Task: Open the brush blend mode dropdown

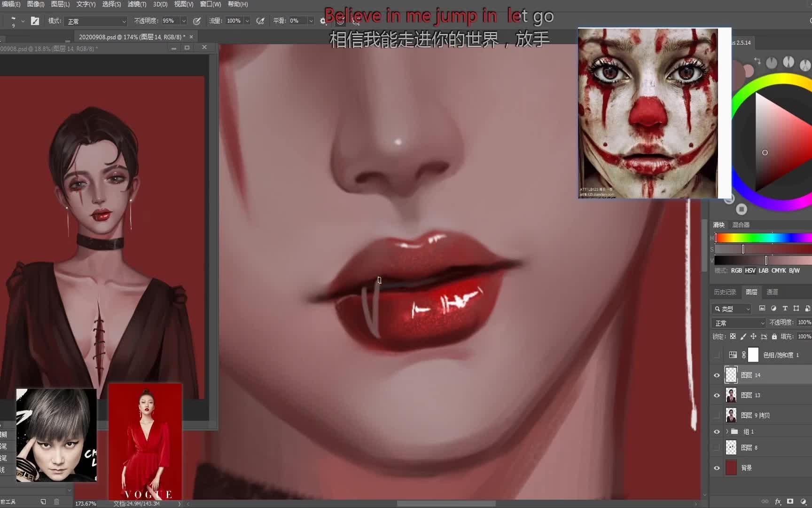Action: (x=96, y=21)
